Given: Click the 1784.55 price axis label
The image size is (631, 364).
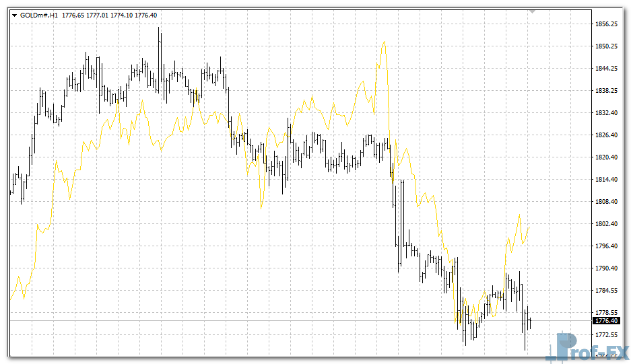Looking at the screenshot, I should 607,291.
